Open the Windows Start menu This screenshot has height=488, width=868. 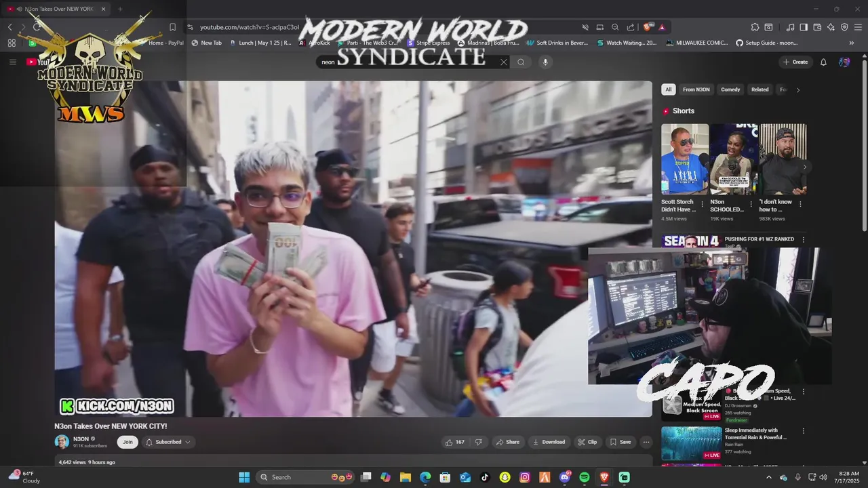pyautogui.click(x=244, y=477)
